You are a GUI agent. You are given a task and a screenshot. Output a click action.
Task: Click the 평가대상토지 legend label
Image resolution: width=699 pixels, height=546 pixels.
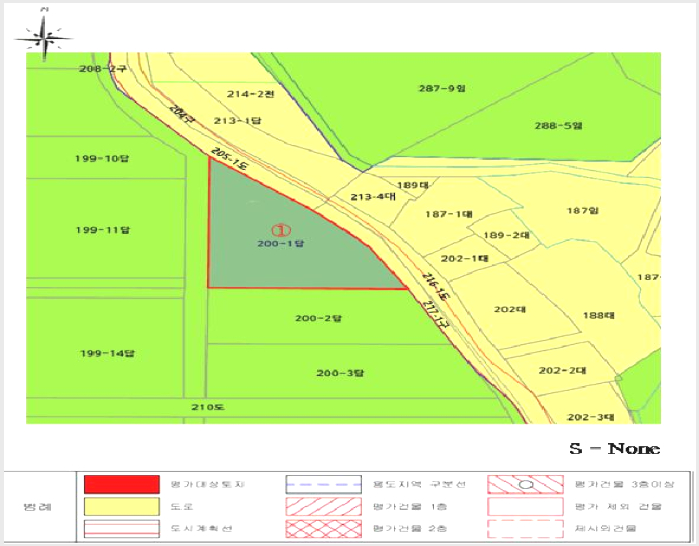pyautogui.click(x=208, y=484)
